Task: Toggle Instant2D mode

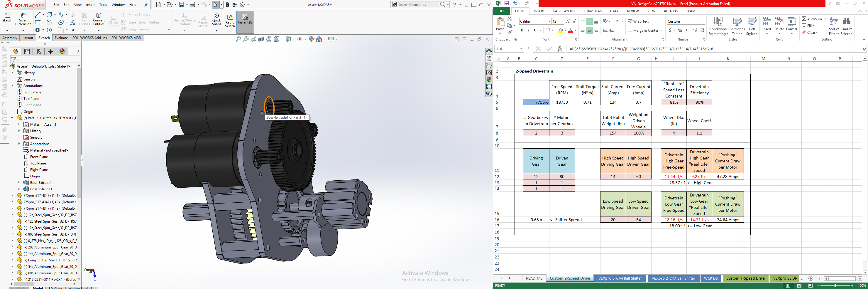Action: (245, 20)
